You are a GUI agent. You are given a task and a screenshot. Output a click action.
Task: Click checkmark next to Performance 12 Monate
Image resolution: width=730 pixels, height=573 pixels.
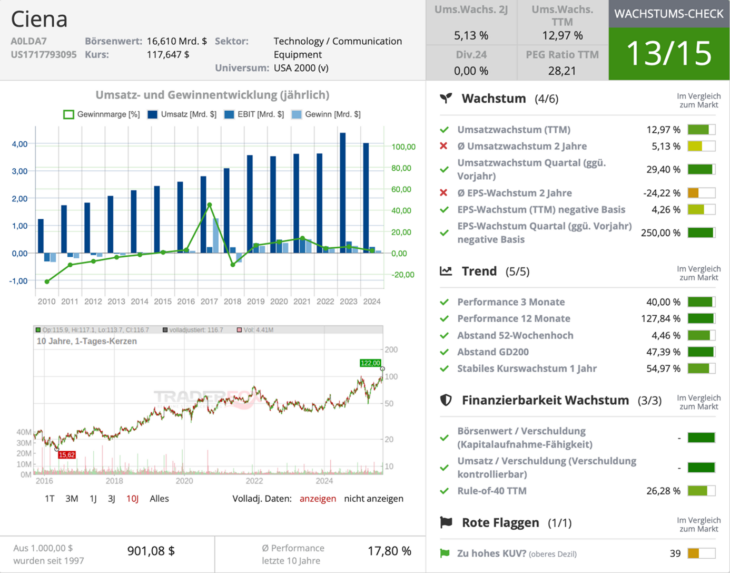444,318
